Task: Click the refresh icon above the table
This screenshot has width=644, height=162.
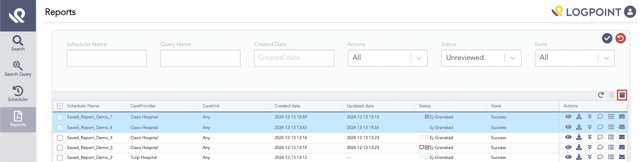Action: pyautogui.click(x=601, y=95)
